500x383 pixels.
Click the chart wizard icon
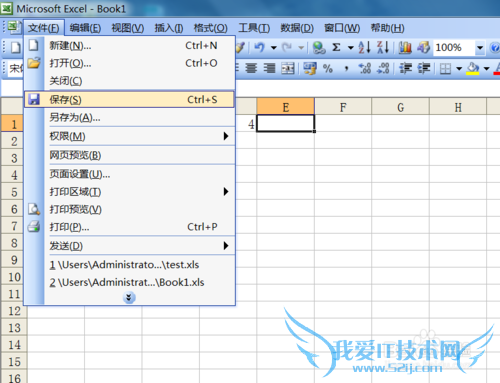click(405, 47)
